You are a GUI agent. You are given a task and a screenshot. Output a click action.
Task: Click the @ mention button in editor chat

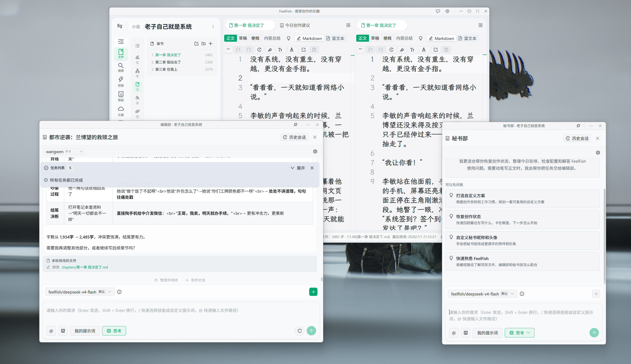pos(51,331)
